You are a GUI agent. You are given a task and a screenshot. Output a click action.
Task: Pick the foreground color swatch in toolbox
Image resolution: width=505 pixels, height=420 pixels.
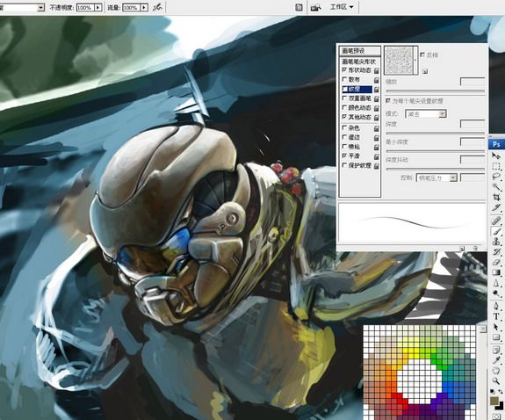click(x=494, y=402)
